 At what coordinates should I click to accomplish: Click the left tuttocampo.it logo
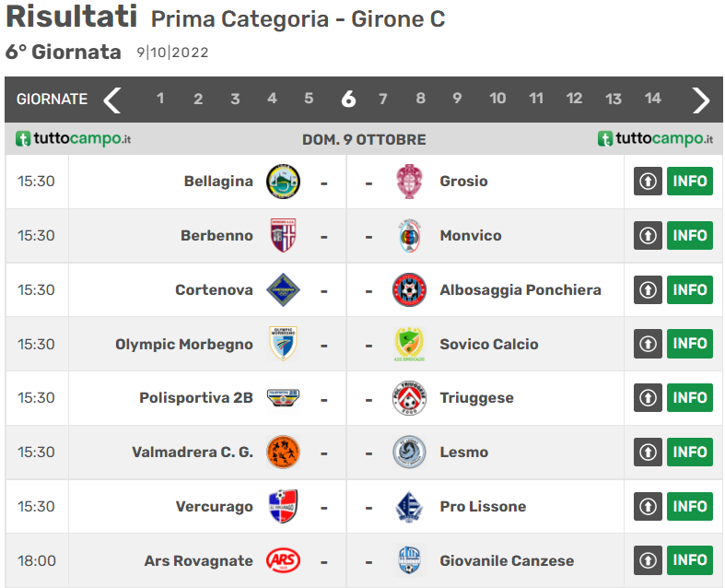(74, 139)
